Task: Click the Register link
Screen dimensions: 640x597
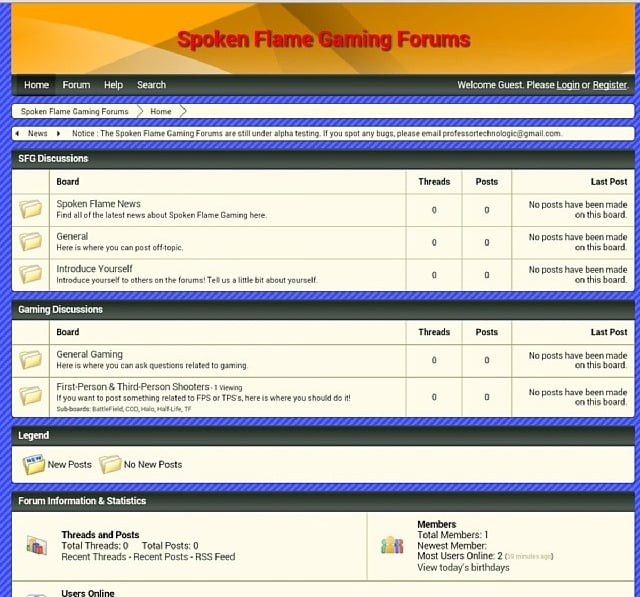Action: pos(610,85)
